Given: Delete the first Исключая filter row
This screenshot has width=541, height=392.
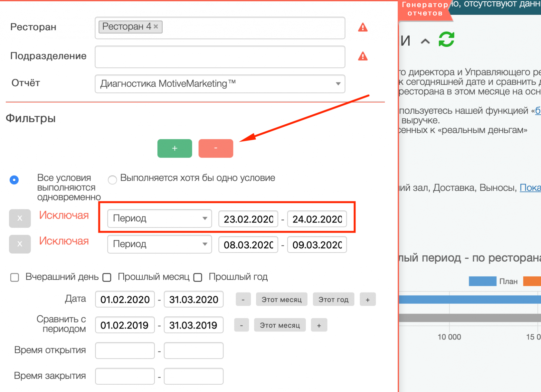Looking at the screenshot, I should tap(20, 218).
